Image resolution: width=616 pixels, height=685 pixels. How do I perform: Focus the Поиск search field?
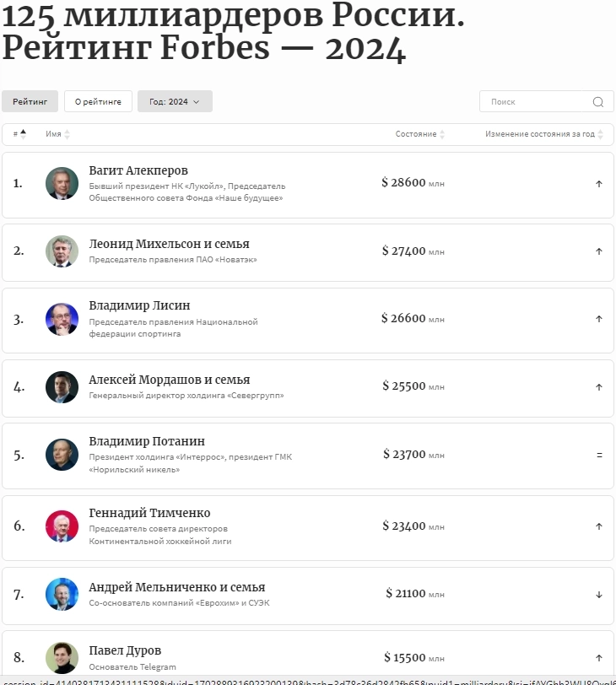pos(547,101)
